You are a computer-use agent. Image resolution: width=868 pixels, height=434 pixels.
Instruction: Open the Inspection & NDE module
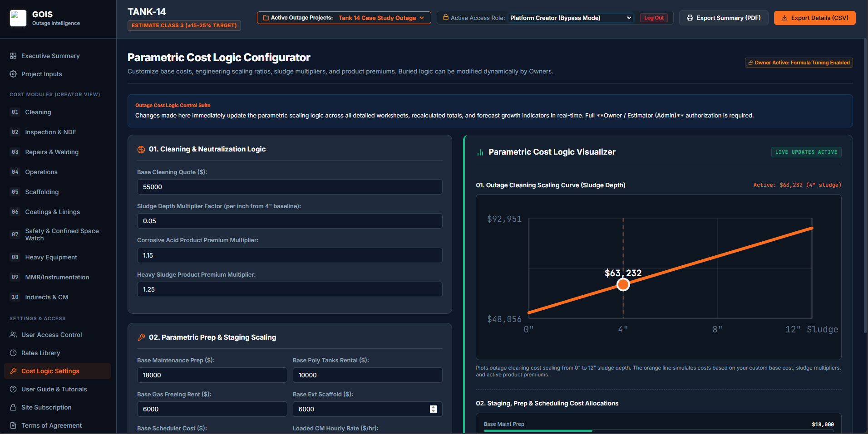click(x=57, y=132)
